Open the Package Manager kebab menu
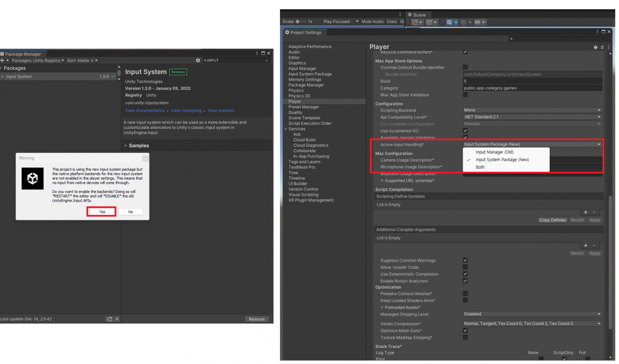This screenshot has height=364, width=619. tap(257, 53)
